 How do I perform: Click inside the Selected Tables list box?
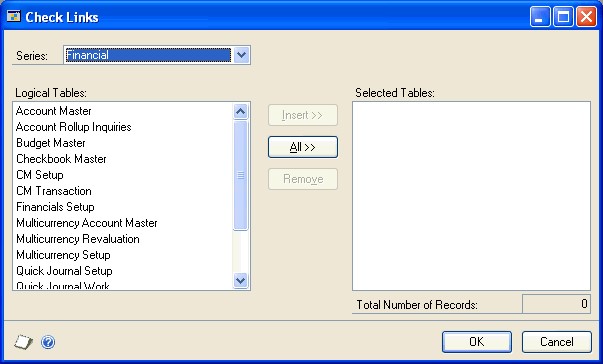coord(471,196)
